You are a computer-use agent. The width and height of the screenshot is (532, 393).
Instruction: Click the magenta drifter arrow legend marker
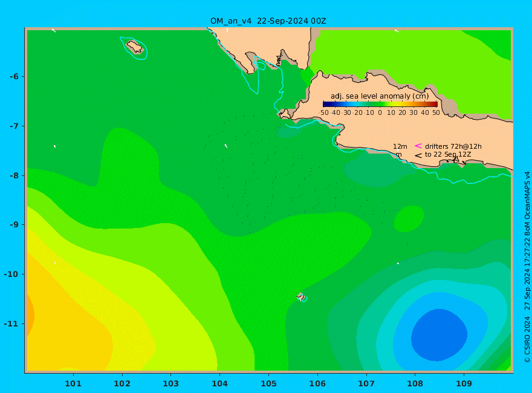click(418, 146)
